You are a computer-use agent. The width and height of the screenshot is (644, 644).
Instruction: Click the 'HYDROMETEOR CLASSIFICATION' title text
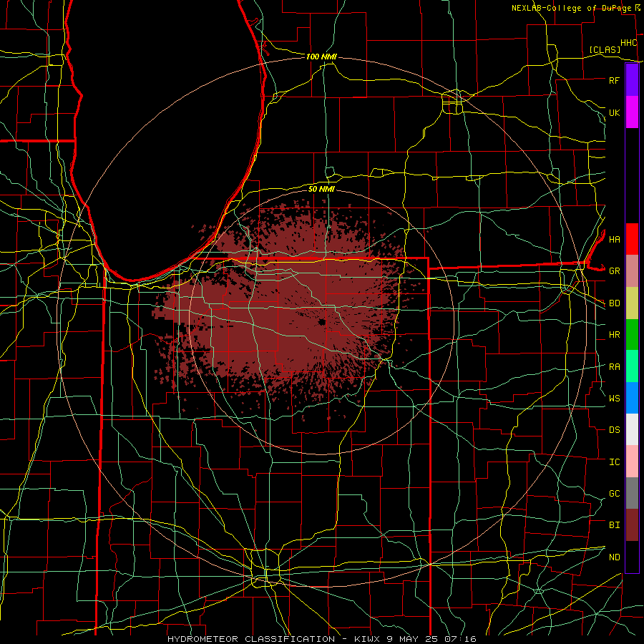pos(251,639)
